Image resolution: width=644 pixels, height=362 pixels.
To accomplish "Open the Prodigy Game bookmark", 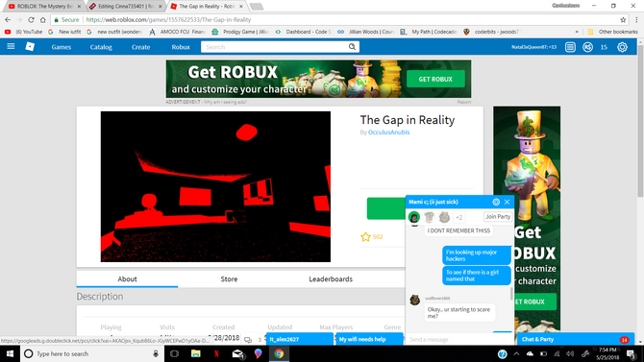I will (x=240, y=32).
